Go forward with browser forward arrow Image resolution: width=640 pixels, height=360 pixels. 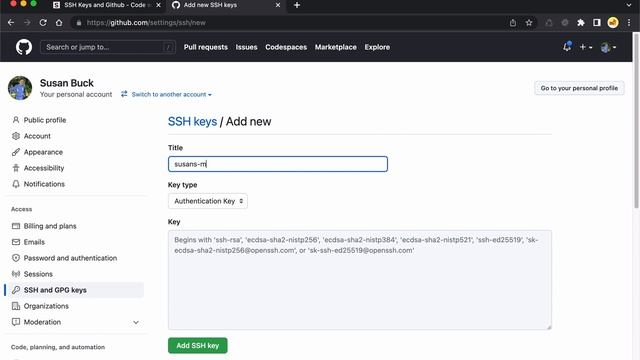coord(27,22)
